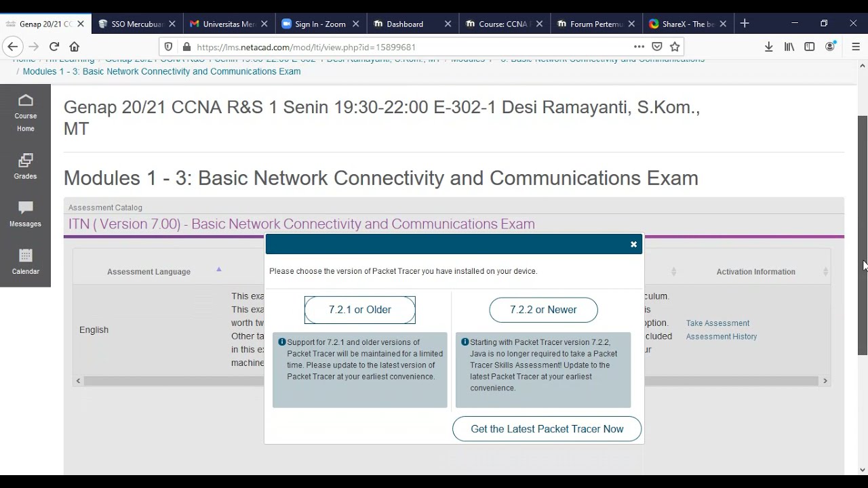868x488 pixels.
Task: Click the page scroll-down arrow
Action: pos(863,470)
